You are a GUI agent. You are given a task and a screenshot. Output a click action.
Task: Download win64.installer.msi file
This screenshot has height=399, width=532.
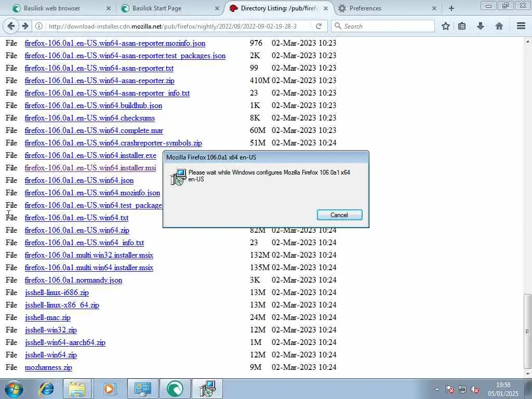pyautogui.click(x=90, y=168)
